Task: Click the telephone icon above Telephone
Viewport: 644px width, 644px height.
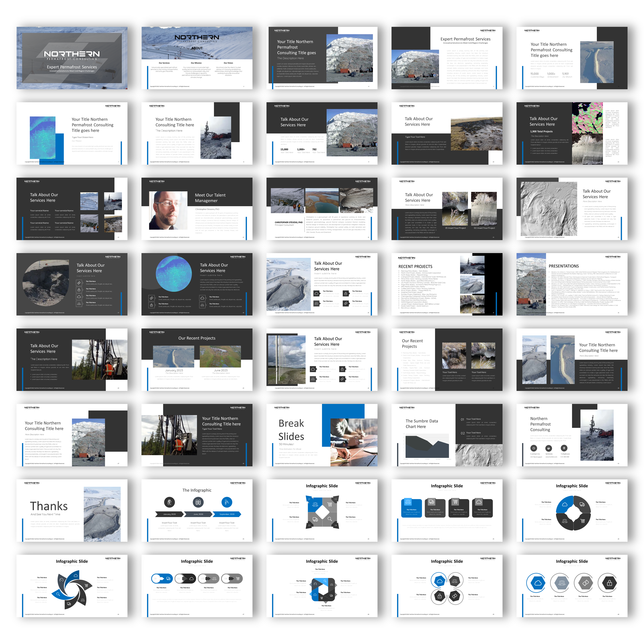Action: click(x=564, y=448)
